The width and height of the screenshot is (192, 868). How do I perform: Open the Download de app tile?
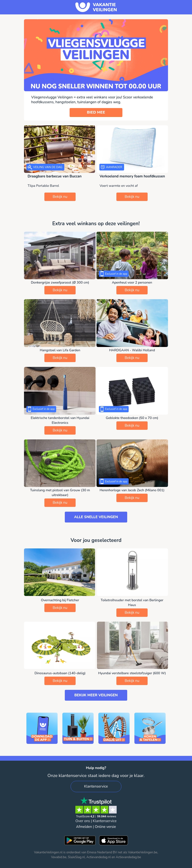coord(42,728)
